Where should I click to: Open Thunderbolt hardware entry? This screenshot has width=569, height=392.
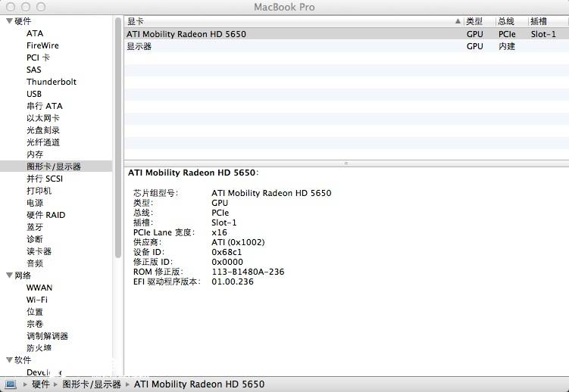[x=52, y=82]
